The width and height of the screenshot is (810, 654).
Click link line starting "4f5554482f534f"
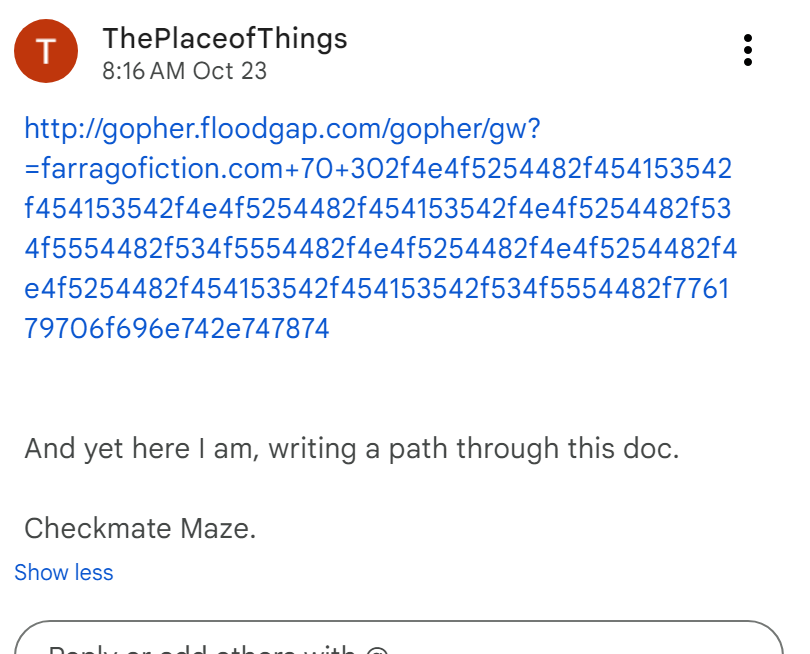pos(380,249)
